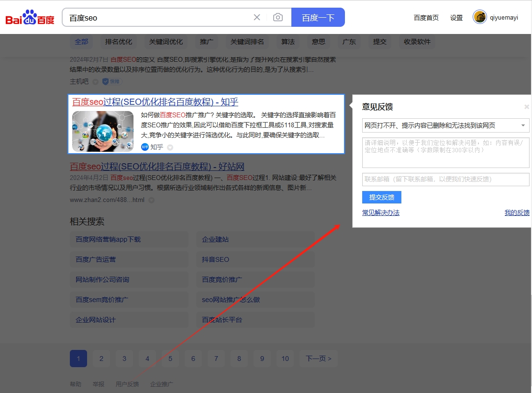Click current page 1 button
532x393 pixels.
(78, 359)
